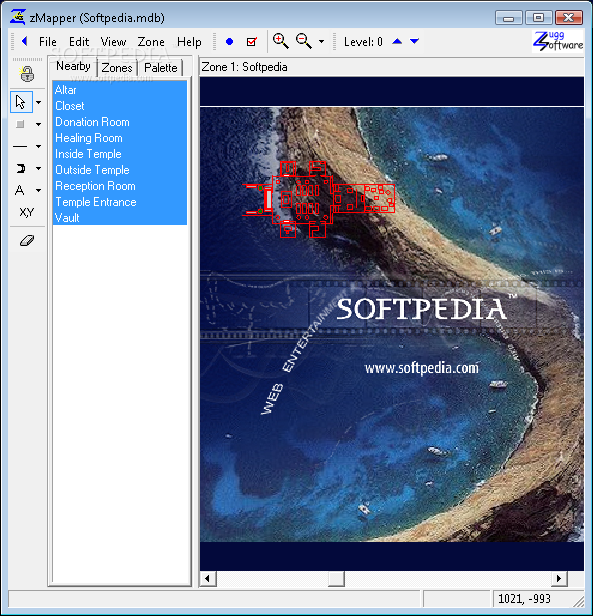Select the line drawing tool
Viewport: 593px width, 616px height.
[x=20, y=146]
